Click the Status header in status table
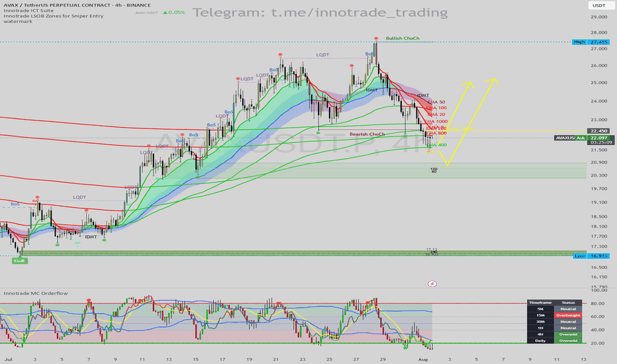The height and width of the screenshot is (364, 617). [568, 302]
